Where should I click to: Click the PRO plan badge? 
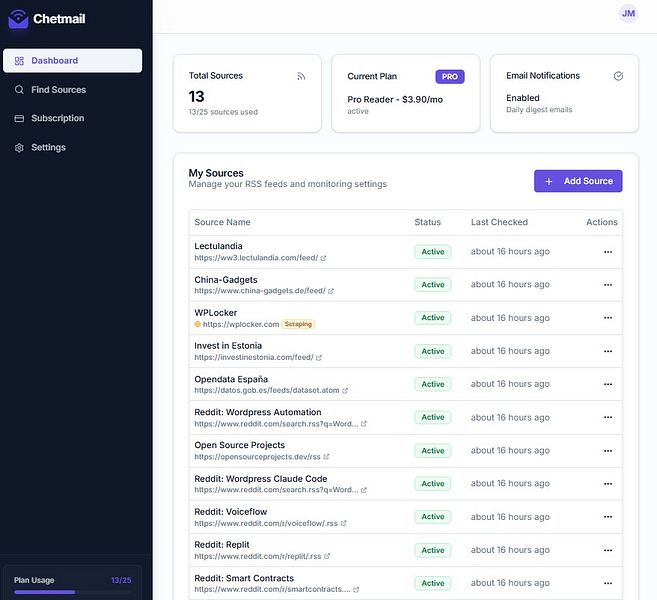coord(450,77)
